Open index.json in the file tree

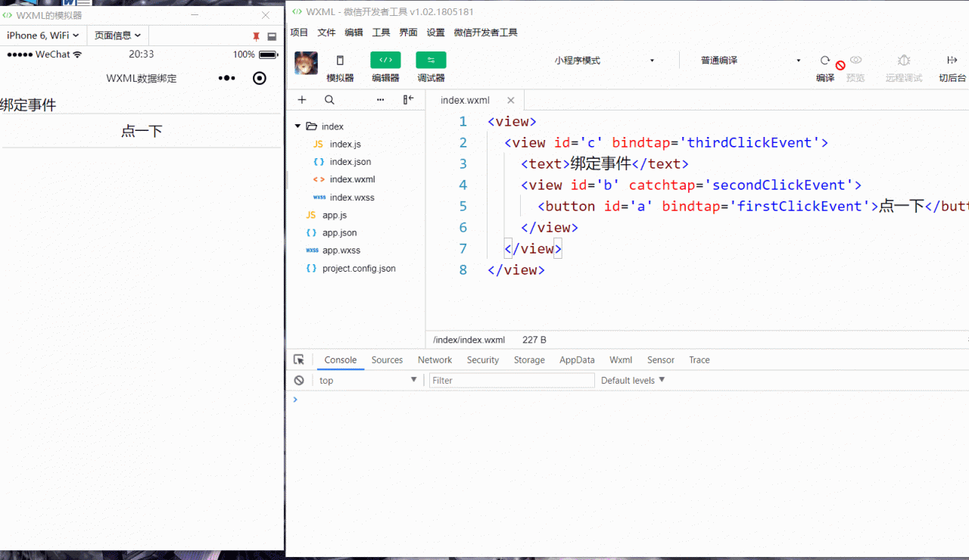[351, 162]
